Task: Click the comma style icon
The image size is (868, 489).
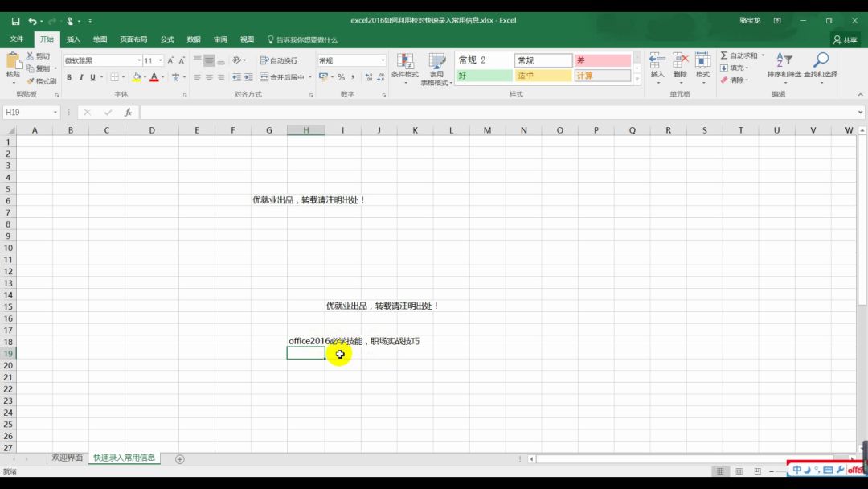Action: tap(353, 77)
